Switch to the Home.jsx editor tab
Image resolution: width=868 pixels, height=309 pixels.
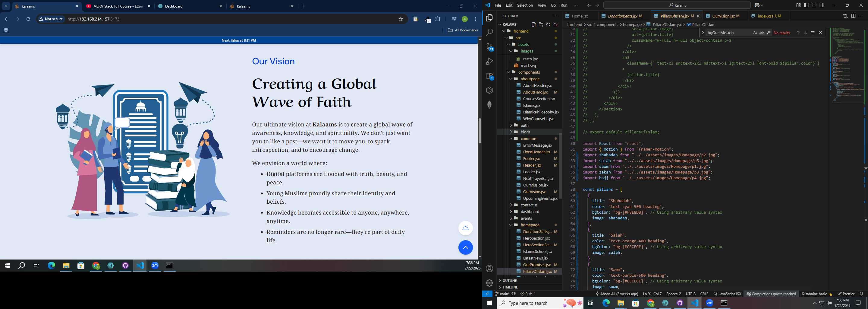[580, 16]
